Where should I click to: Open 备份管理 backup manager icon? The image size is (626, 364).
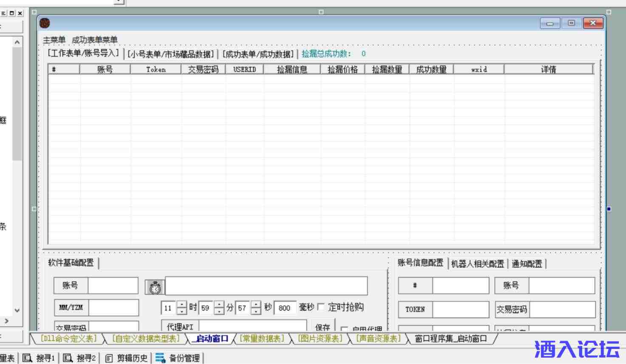coord(160,358)
